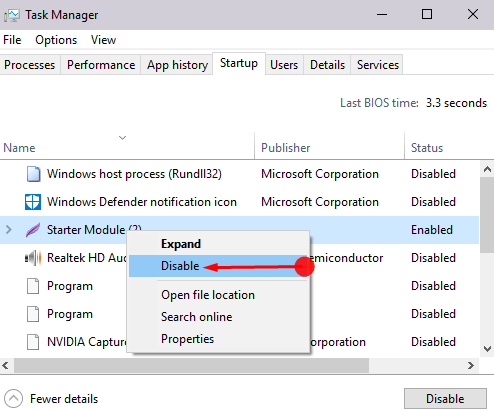The width and height of the screenshot is (494, 411).
Task: Choose Search online in context menu
Action: (219, 317)
